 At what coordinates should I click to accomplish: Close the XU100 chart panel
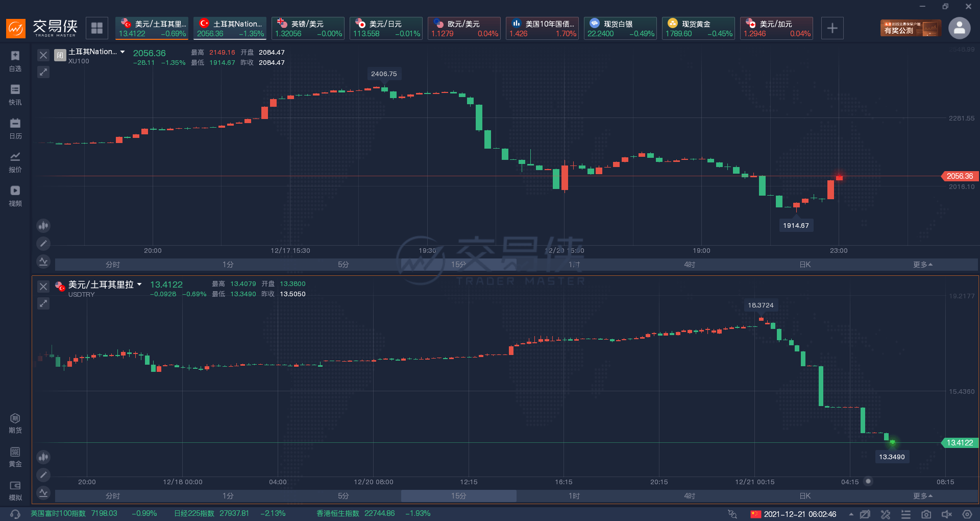click(x=43, y=55)
